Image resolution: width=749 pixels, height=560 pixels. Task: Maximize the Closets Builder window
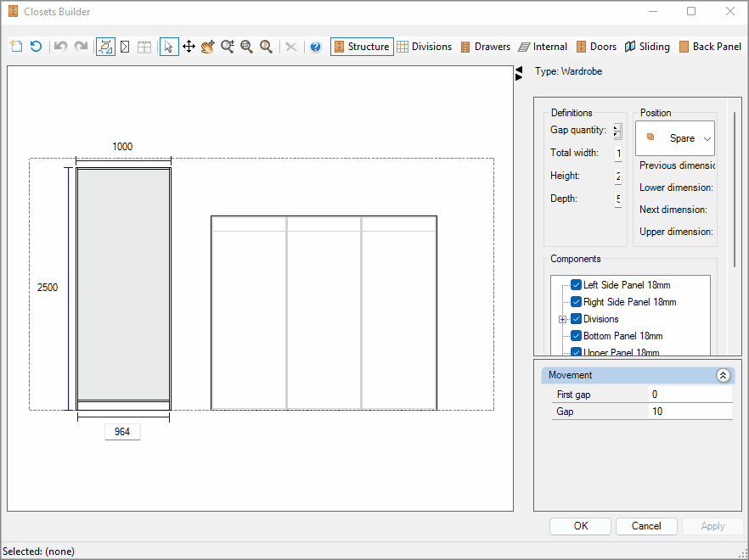[691, 12]
